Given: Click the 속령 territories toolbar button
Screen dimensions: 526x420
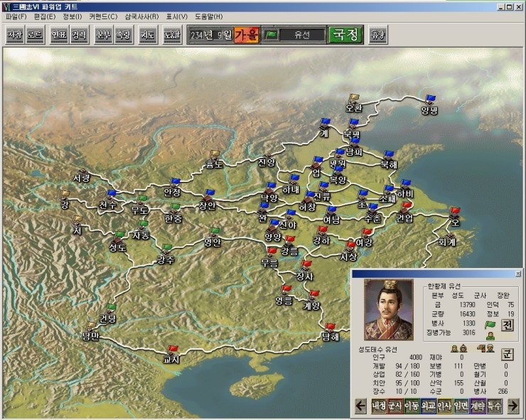Looking at the screenshot, I should 124,35.
